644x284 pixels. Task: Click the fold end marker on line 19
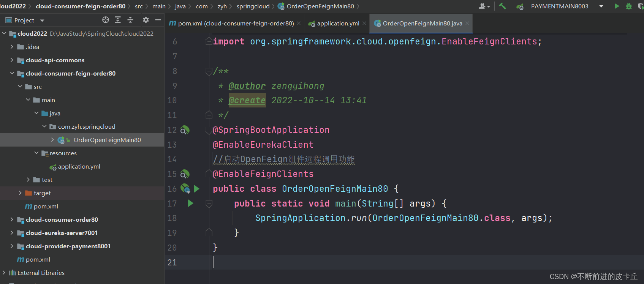click(x=209, y=232)
